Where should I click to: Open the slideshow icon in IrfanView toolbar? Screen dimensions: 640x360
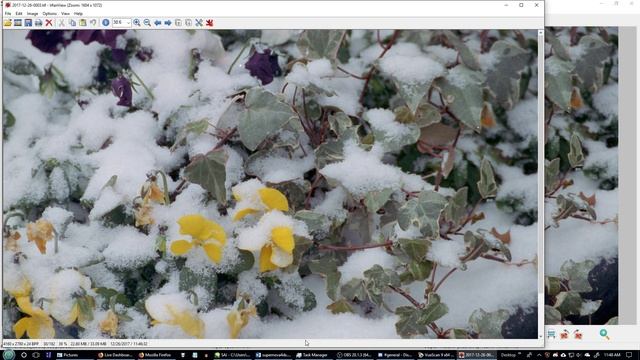18,23
